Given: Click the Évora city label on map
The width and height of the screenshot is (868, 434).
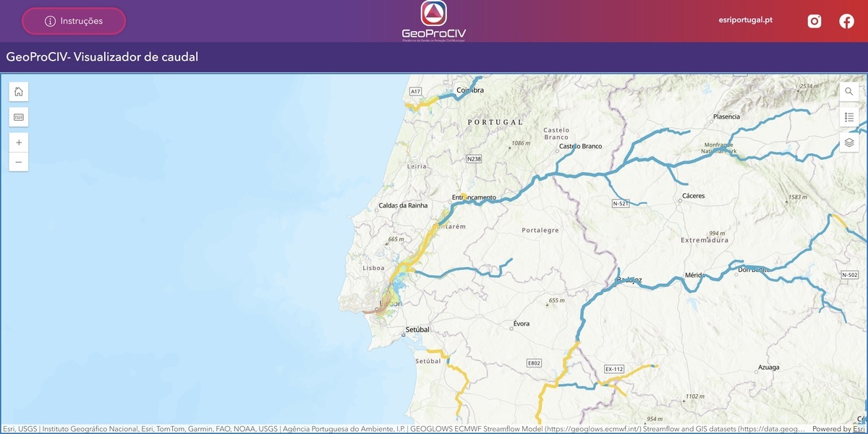Looking at the screenshot, I should click(x=521, y=323).
